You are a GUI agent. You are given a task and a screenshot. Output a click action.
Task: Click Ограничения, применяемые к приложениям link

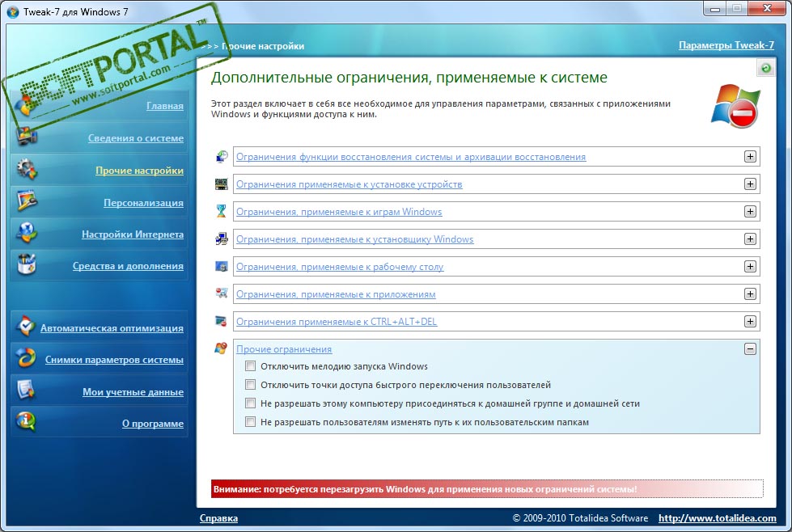pos(336,294)
